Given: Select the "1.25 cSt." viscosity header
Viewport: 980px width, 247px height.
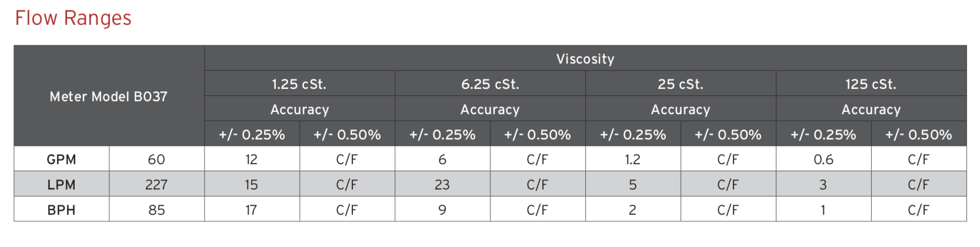Looking at the screenshot, I should click(299, 84).
